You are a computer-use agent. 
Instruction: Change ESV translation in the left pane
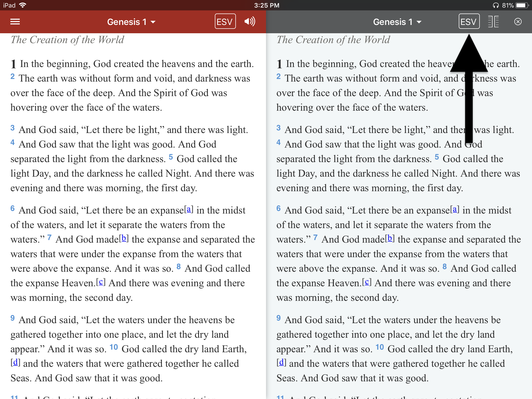[225, 22]
